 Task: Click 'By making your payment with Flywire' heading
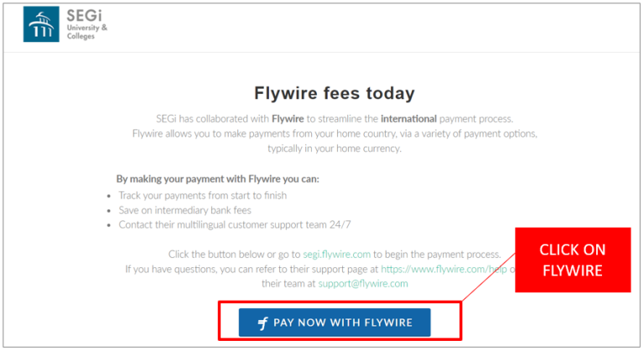click(218, 179)
